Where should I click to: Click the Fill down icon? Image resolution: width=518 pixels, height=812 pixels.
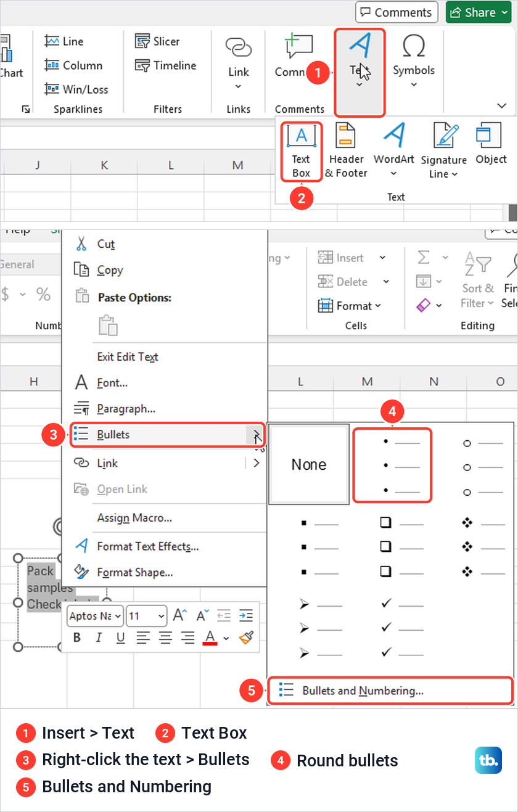423,281
